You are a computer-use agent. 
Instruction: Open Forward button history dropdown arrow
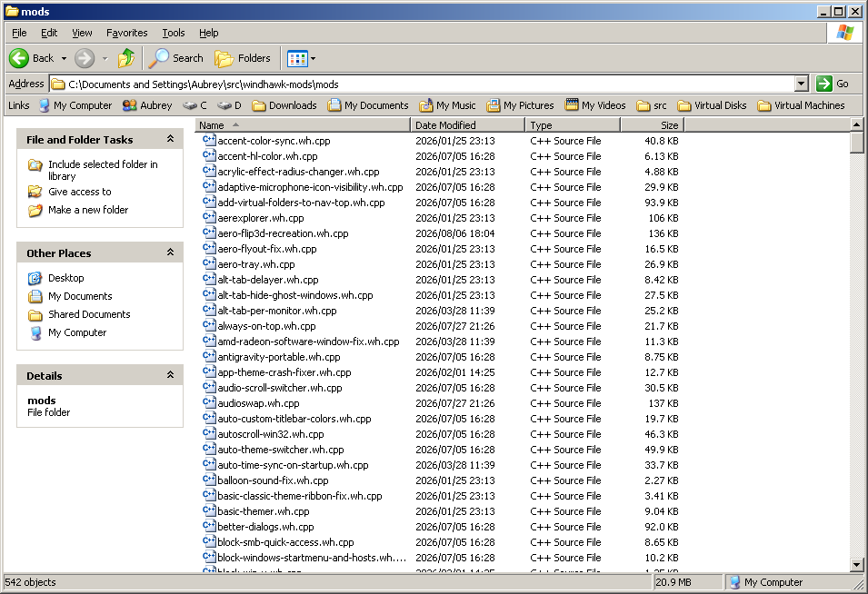(105, 58)
